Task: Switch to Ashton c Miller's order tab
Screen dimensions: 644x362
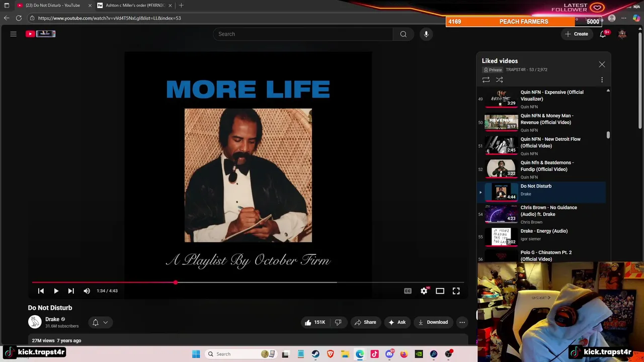Action: click(x=135, y=5)
